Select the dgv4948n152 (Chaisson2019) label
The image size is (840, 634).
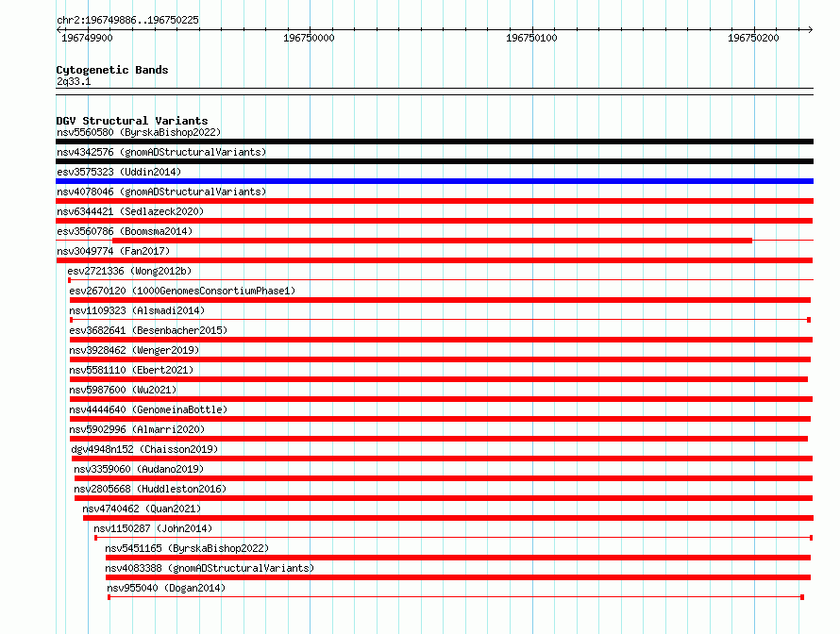tap(144, 449)
